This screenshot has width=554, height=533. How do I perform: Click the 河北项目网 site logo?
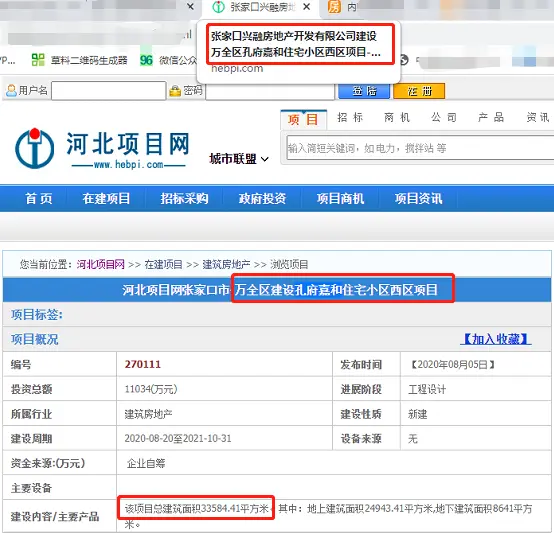pyautogui.click(x=102, y=148)
